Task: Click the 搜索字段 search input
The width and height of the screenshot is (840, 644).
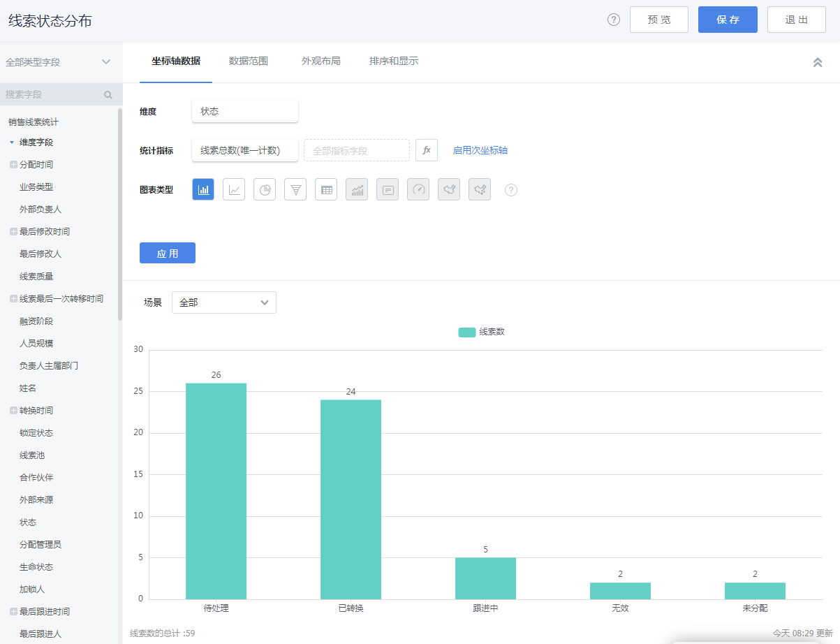Action: (53, 94)
